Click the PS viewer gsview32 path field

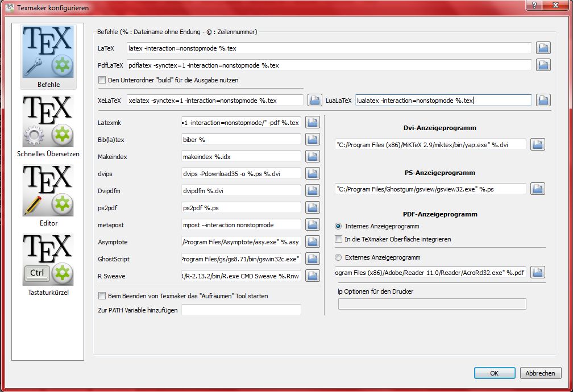coord(430,189)
